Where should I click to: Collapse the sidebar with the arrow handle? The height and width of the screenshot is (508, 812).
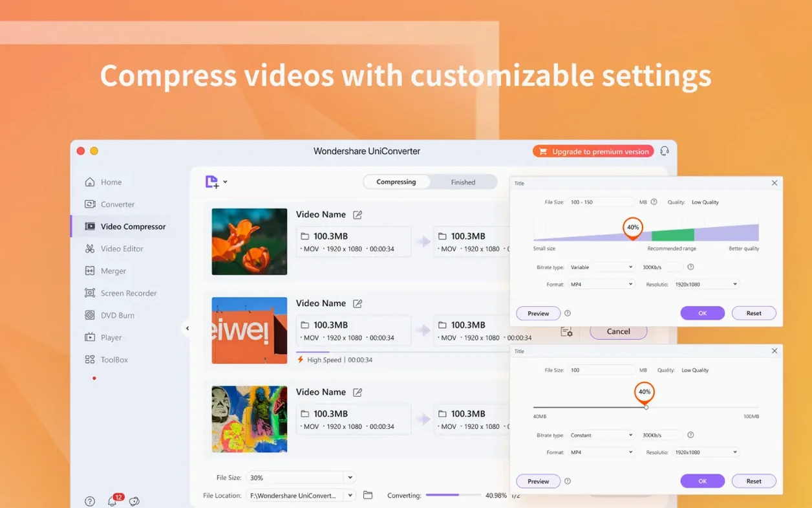pyautogui.click(x=187, y=328)
